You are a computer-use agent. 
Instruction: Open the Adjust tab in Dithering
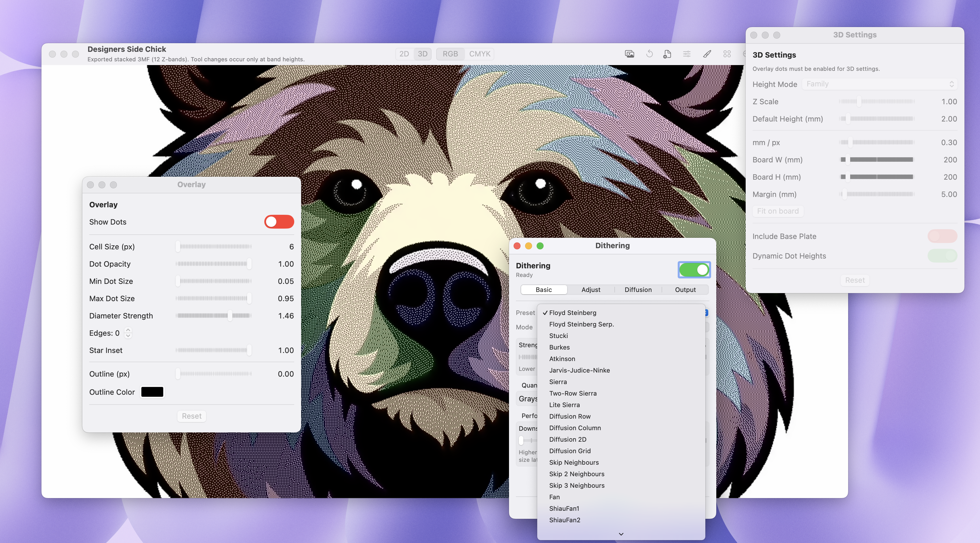[x=590, y=290]
